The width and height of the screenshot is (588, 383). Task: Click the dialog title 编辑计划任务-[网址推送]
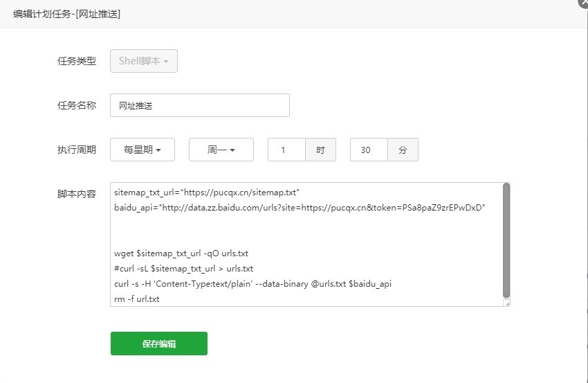pyautogui.click(x=66, y=14)
